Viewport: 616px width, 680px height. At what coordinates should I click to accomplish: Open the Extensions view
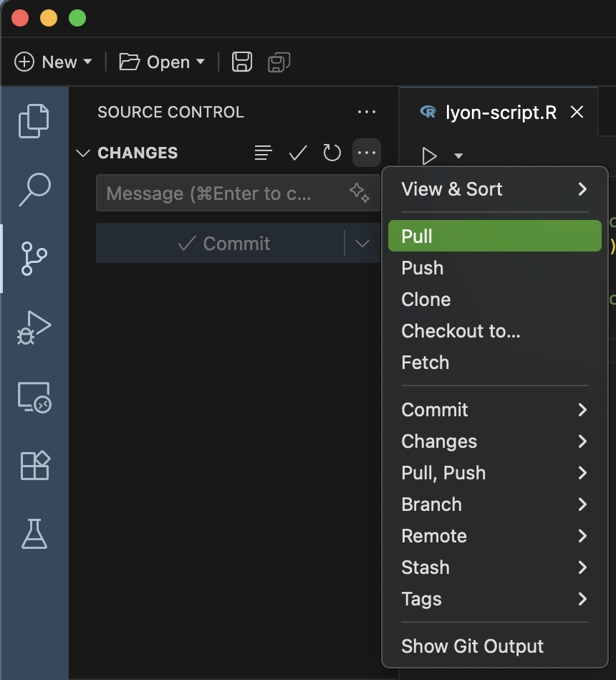coord(34,465)
